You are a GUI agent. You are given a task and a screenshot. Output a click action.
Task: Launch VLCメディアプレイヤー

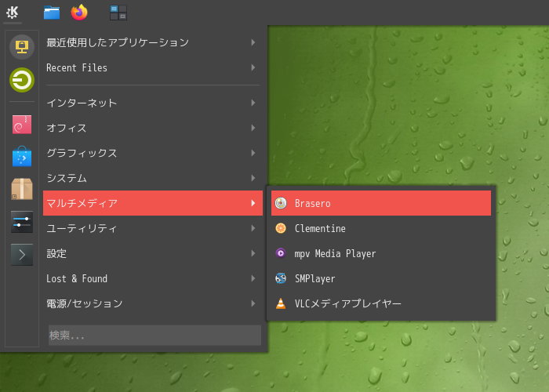(x=381, y=303)
